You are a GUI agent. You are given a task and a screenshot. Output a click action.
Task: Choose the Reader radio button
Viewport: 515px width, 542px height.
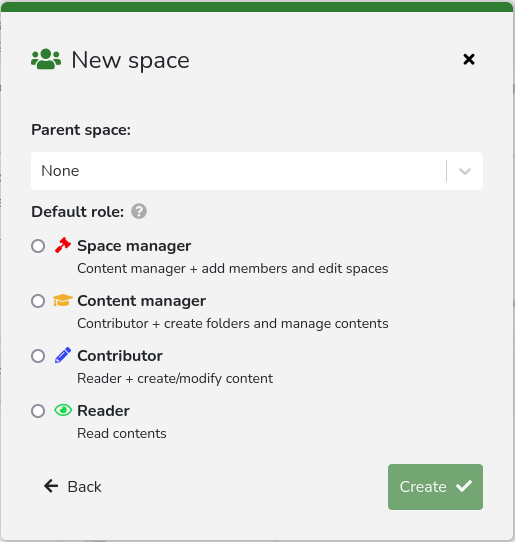click(38, 411)
